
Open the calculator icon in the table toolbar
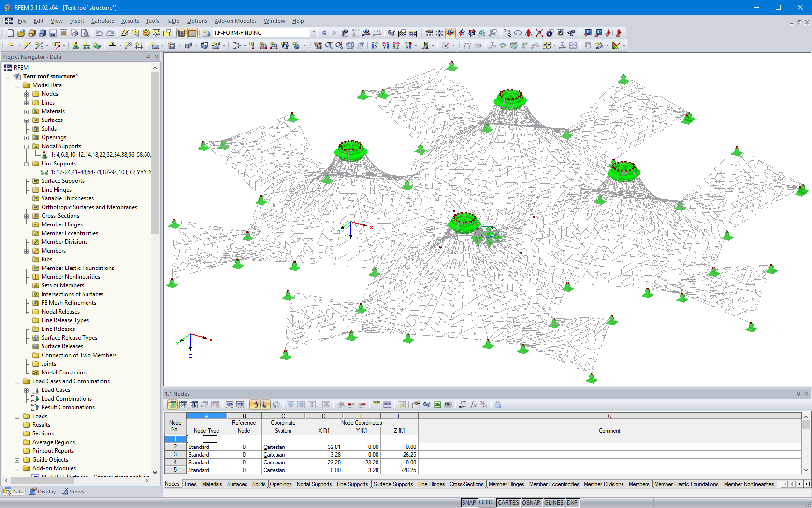447,404
